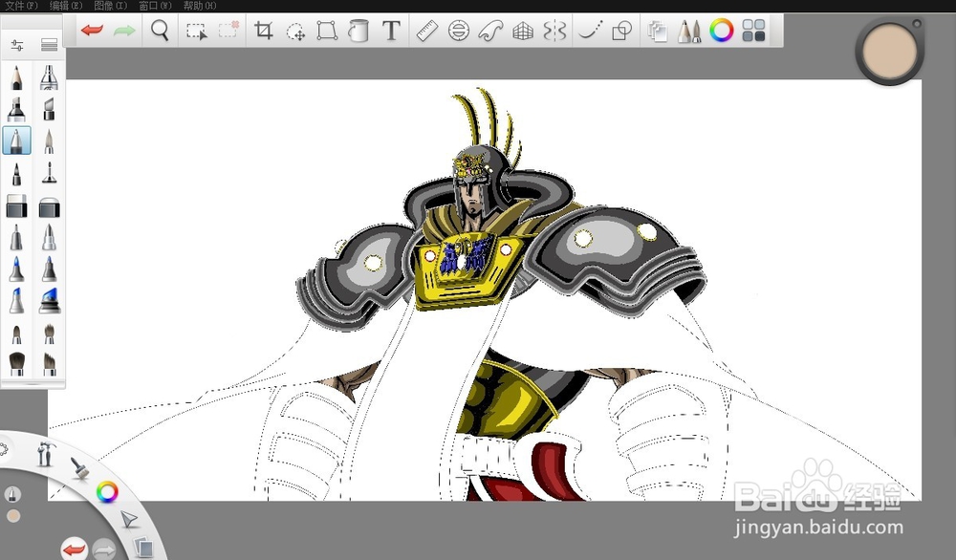The height and width of the screenshot is (560, 956).
Task: Open lagoon Edit arrow-cursor icon
Action: click(129, 520)
